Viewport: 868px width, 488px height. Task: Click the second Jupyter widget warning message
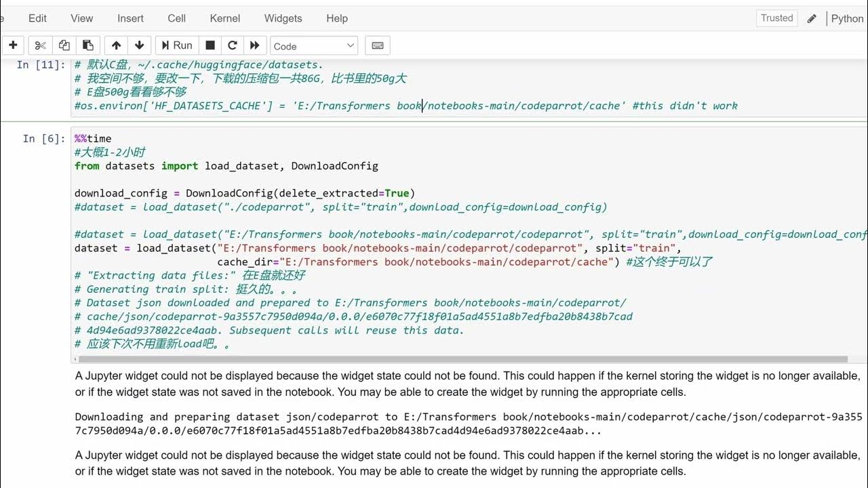point(468,463)
